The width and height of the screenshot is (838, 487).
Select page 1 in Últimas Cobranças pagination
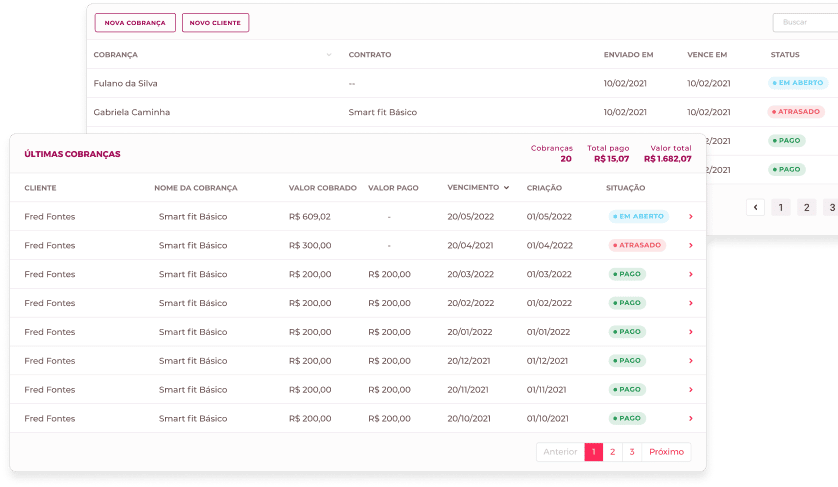594,452
